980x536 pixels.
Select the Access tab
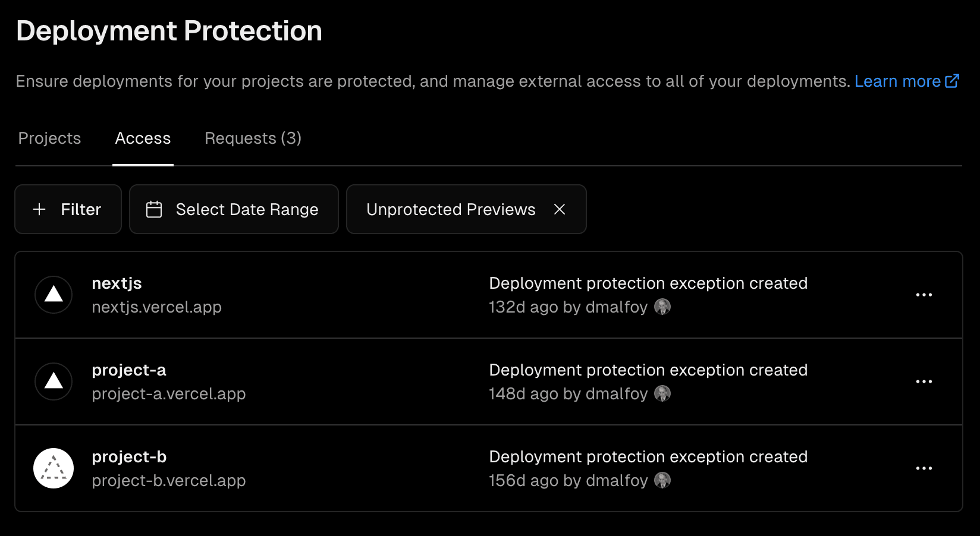coord(143,138)
